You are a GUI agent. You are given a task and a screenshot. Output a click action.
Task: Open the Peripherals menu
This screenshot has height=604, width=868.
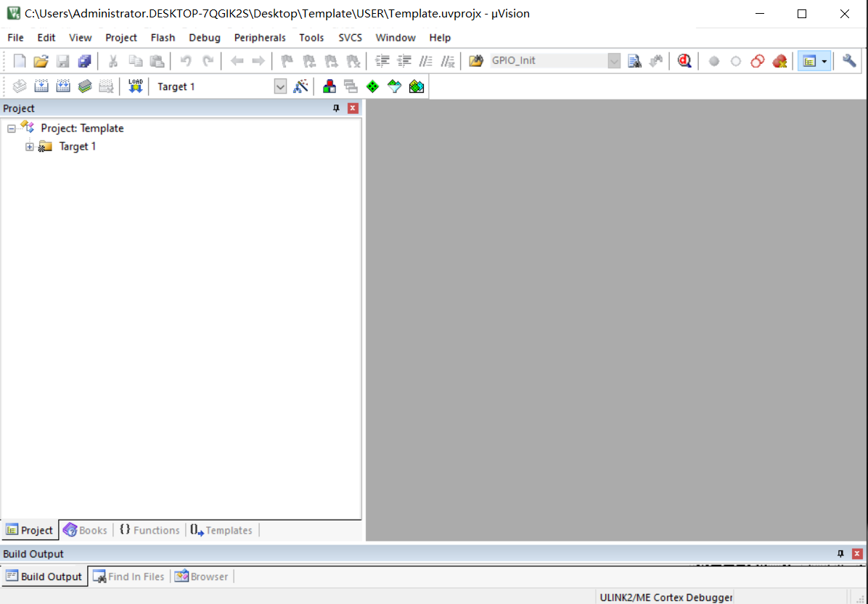[260, 38]
